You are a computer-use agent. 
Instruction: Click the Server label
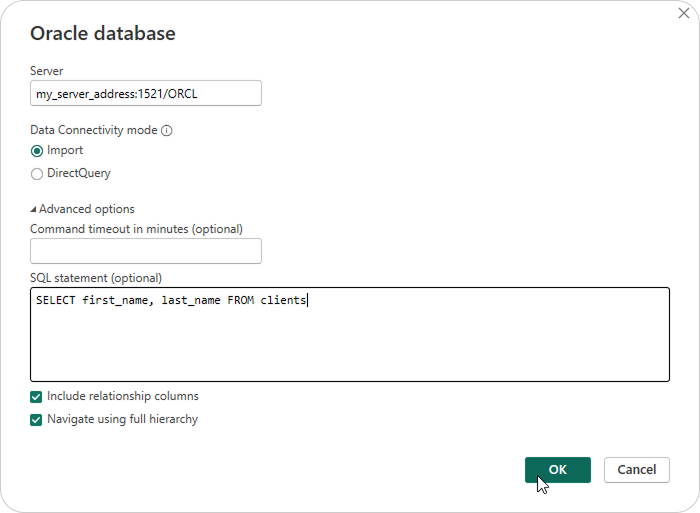click(x=46, y=71)
